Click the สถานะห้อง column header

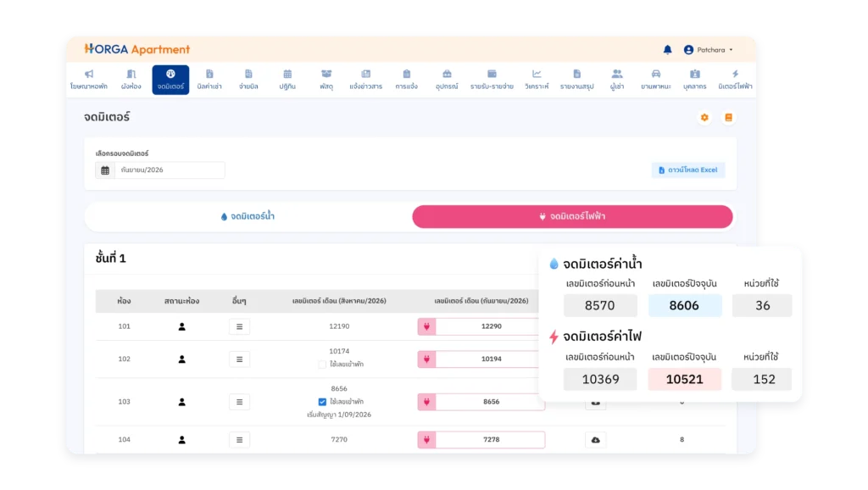tap(181, 301)
